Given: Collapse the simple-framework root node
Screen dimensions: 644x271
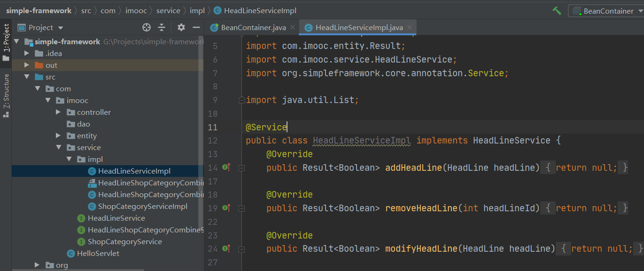Looking at the screenshot, I should (x=17, y=41).
